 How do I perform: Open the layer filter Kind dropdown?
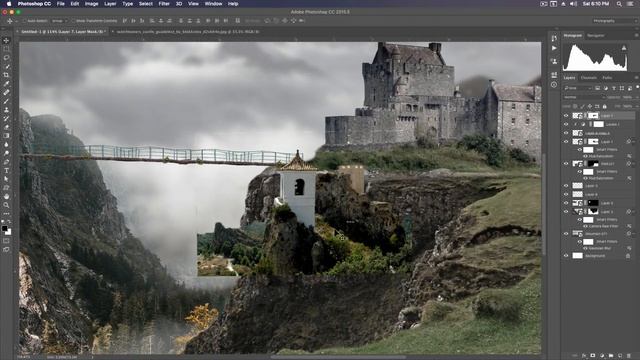pos(578,88)
